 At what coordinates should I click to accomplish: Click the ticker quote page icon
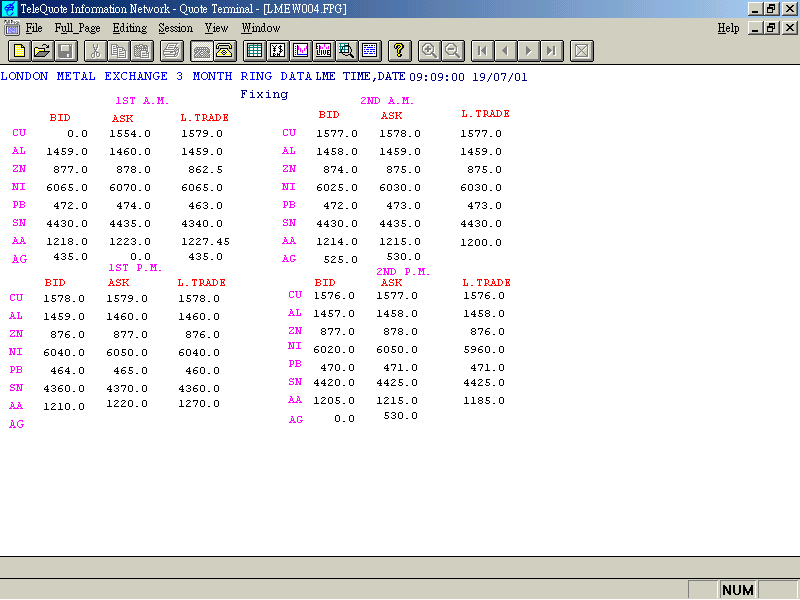tap(278, 51)
